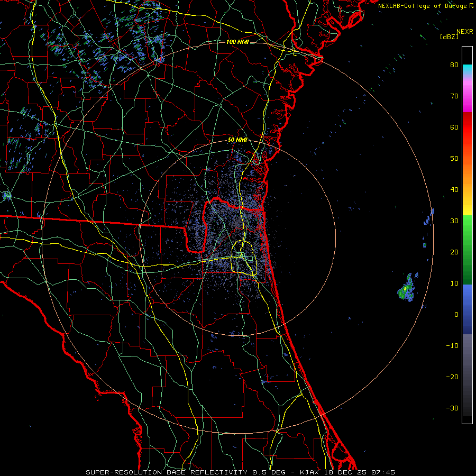This screenshot has height=476, width=476.
Task: Click the blue band of the color scale
Action: [x=467, y=309]
